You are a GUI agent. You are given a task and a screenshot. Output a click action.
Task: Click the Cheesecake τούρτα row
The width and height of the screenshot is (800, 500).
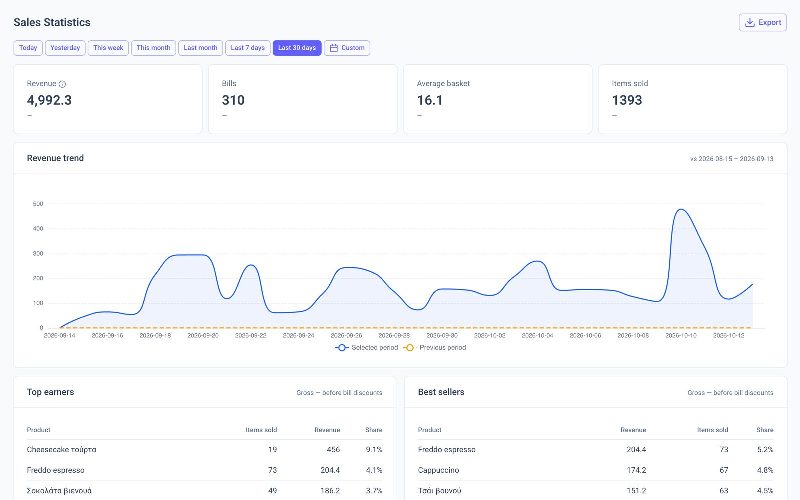204,449
